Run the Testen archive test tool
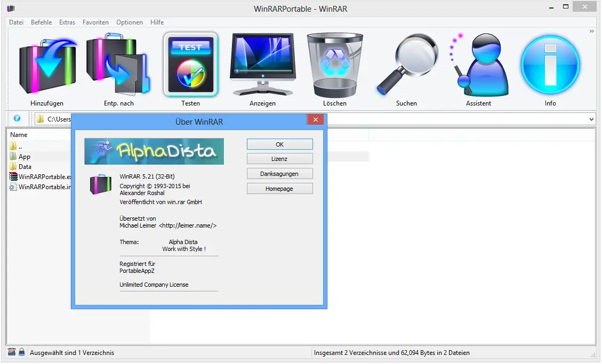 [191, 64]
